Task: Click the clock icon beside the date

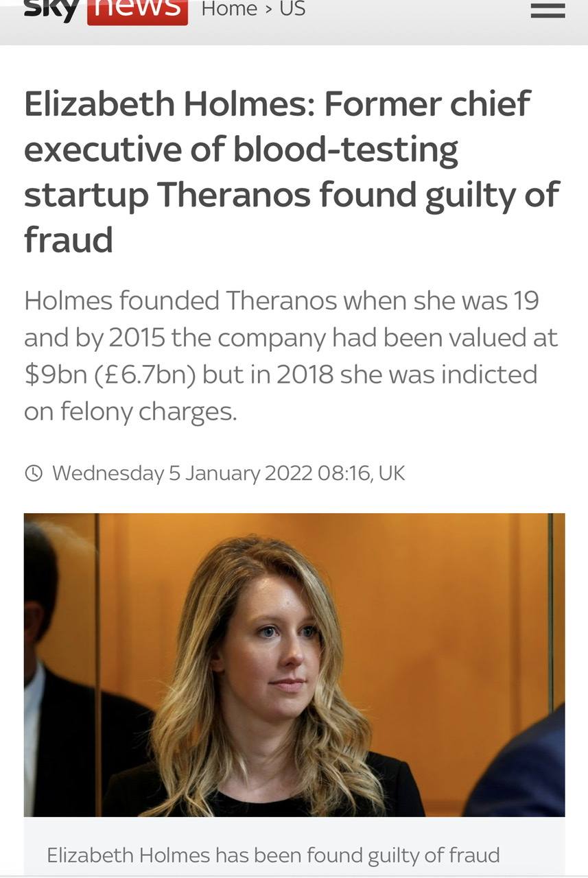Action: (x=33, y=473)
